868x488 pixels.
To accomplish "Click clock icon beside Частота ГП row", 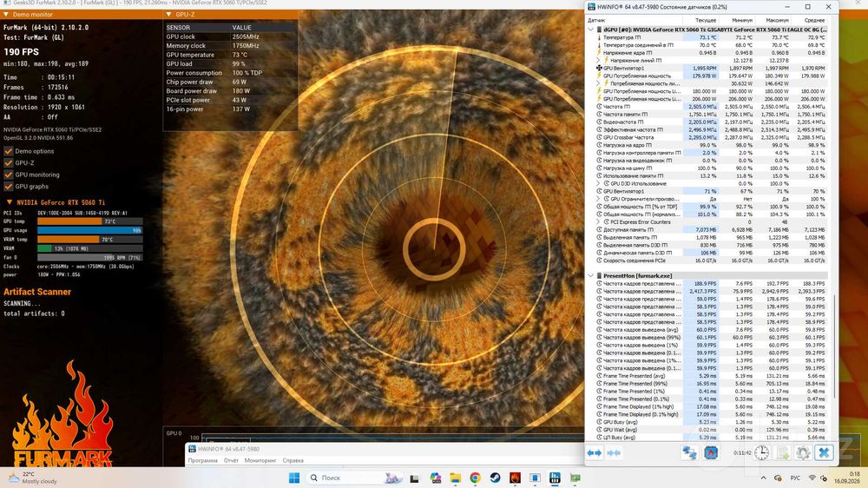I will (x=599, y=106).
